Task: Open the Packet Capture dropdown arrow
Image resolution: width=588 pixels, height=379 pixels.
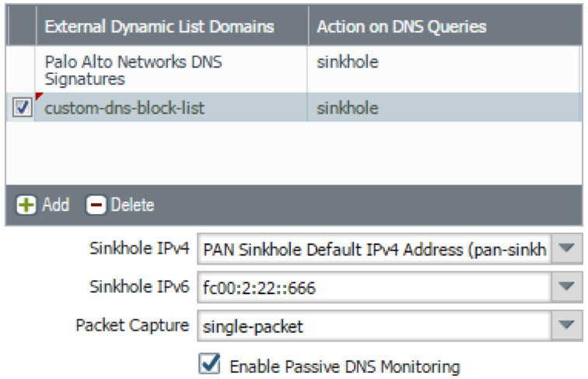Action: click(x=569, y=325)
